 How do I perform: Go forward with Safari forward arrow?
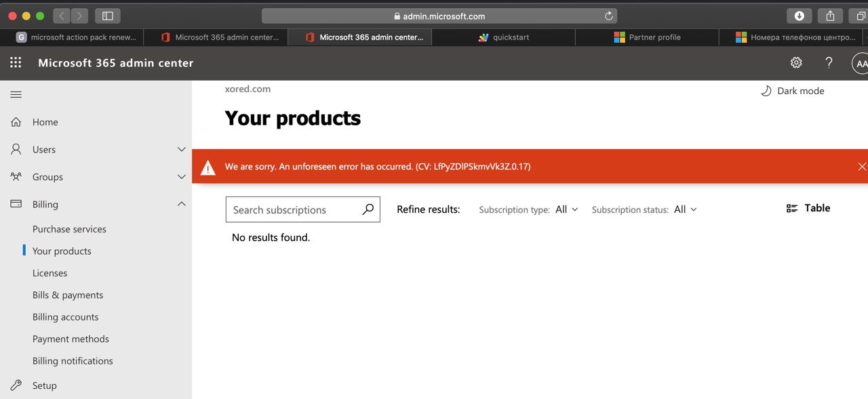coord(79,16)
